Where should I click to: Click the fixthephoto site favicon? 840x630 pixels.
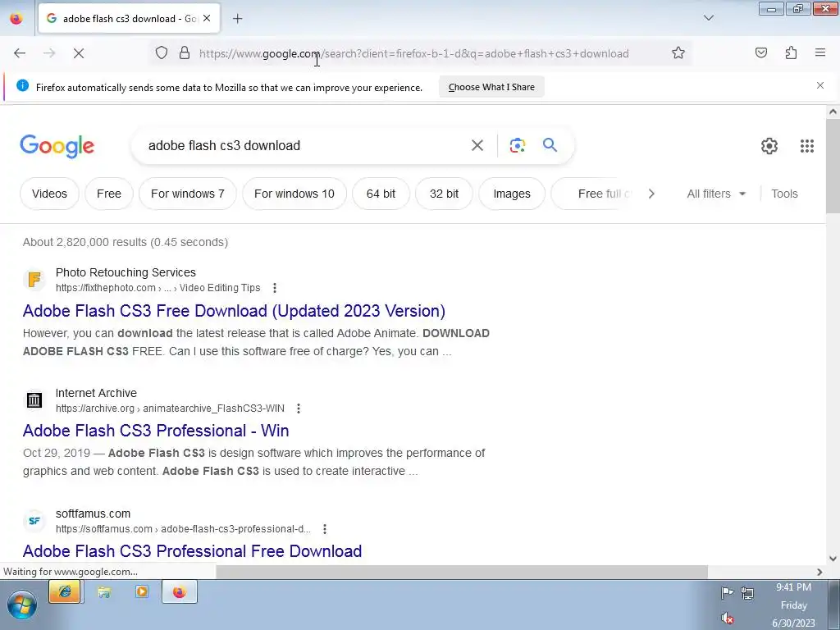coord(34,279)
